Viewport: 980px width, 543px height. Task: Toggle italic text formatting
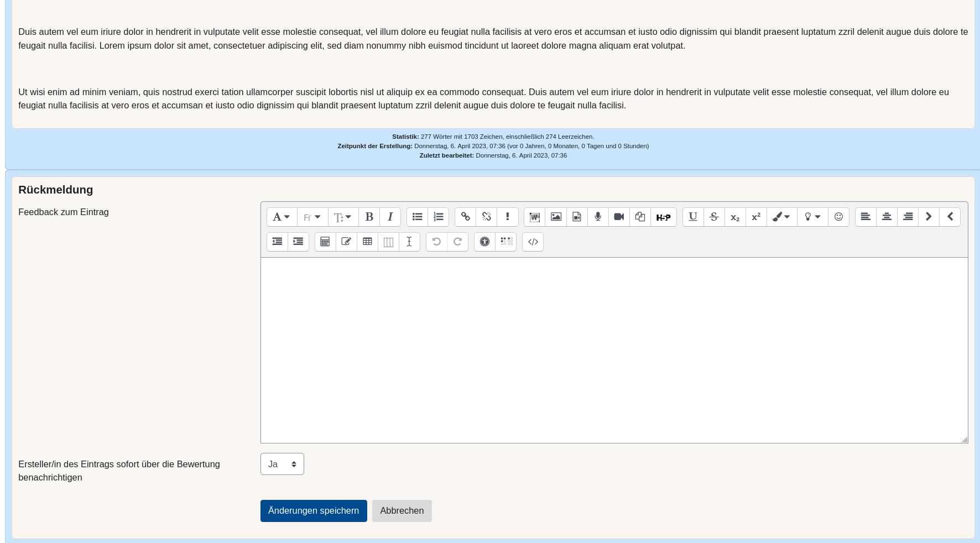click(390, 217)
